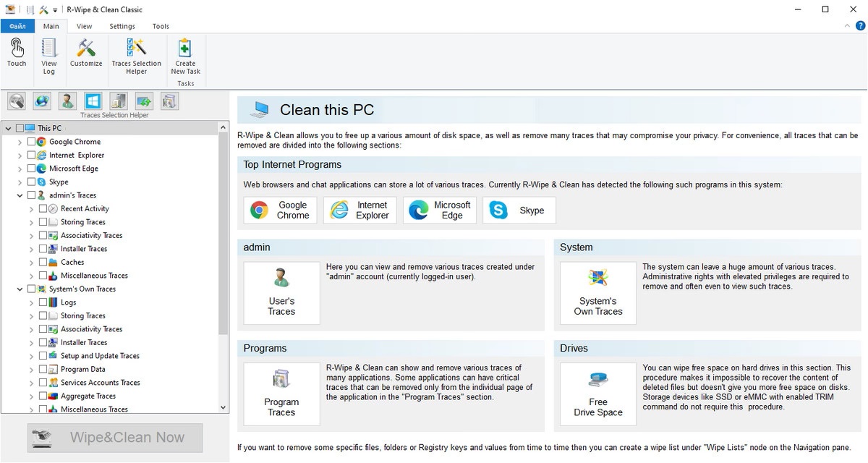The width and height of the screenshot is (868, 463).
Task: Tick the Logs checkbox
Action: pyautogui.click(x=43, y=302)
